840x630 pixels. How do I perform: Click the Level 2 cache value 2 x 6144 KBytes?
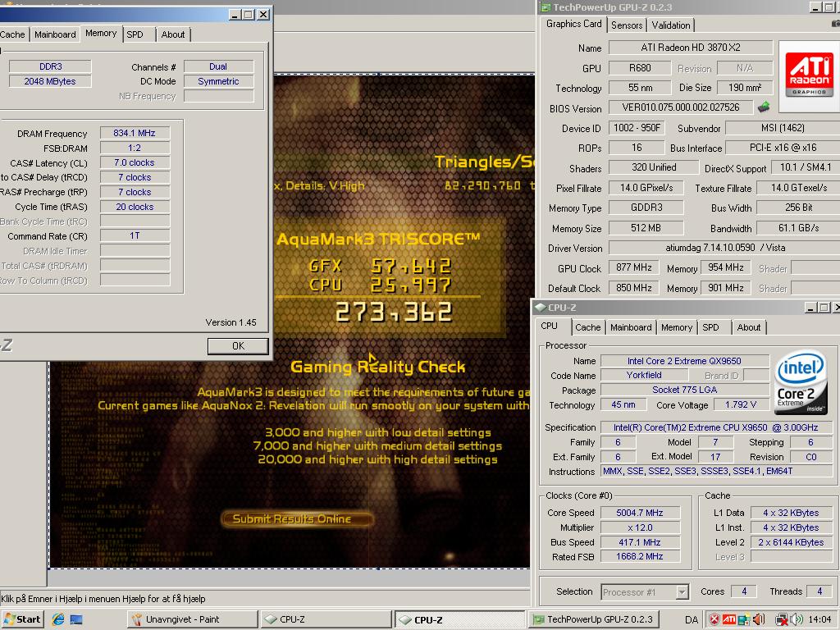(791, 542)
